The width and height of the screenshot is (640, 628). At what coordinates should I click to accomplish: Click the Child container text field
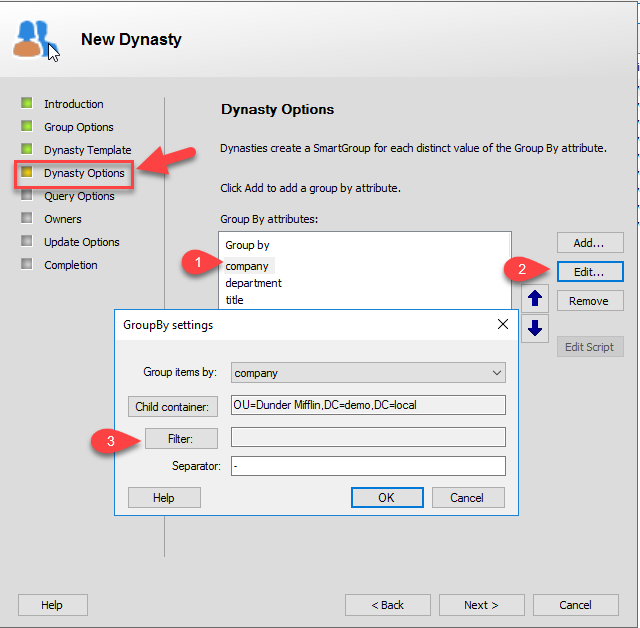[368, 405]
